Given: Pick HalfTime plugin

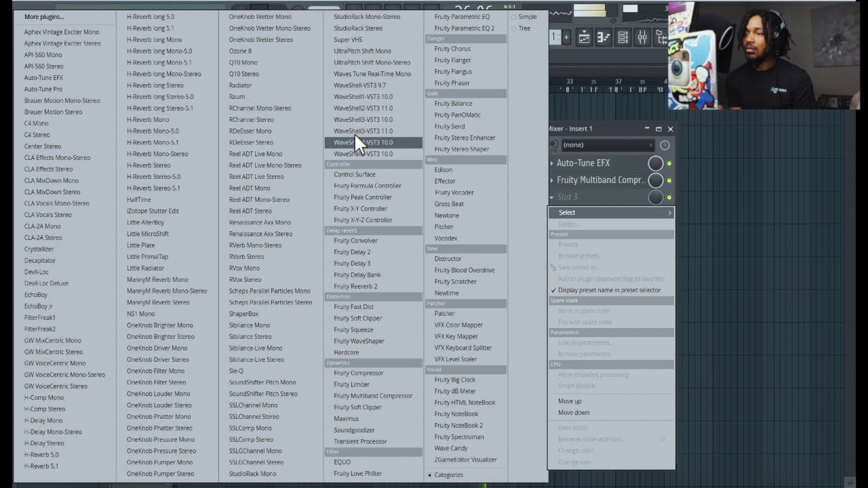Looking at the screenshot, I should pos(139,200).
